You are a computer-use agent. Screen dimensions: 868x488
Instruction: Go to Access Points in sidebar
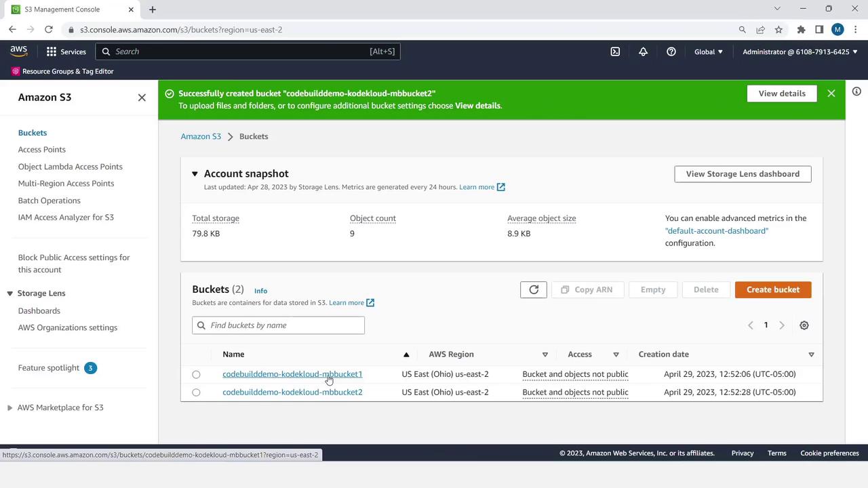click(x=42, y=150)
